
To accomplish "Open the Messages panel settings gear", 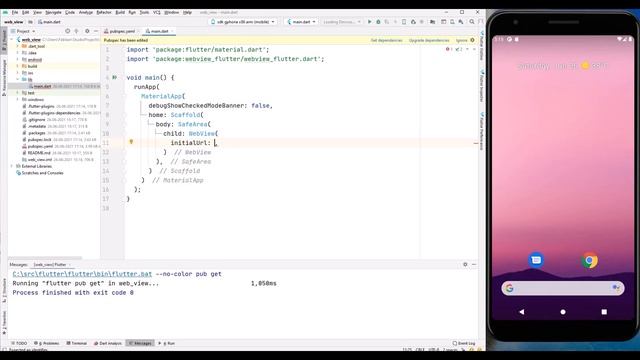I will (x=465, y=264).
